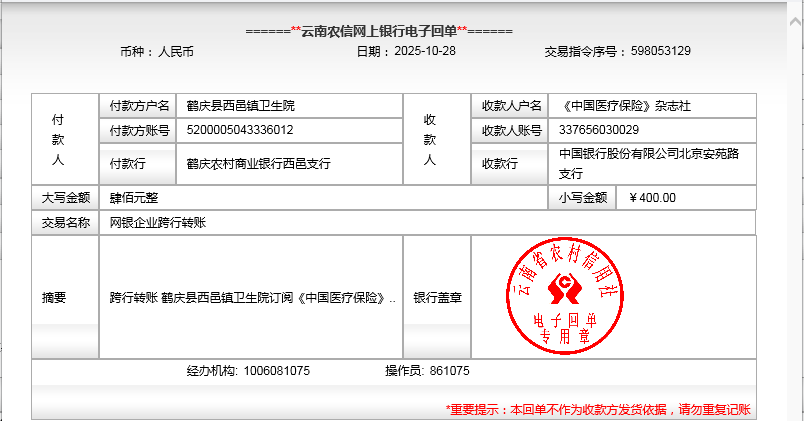Click the date 2025-10-28
The height and width of the screenshot is (421, 804).
tap(425, 51)
